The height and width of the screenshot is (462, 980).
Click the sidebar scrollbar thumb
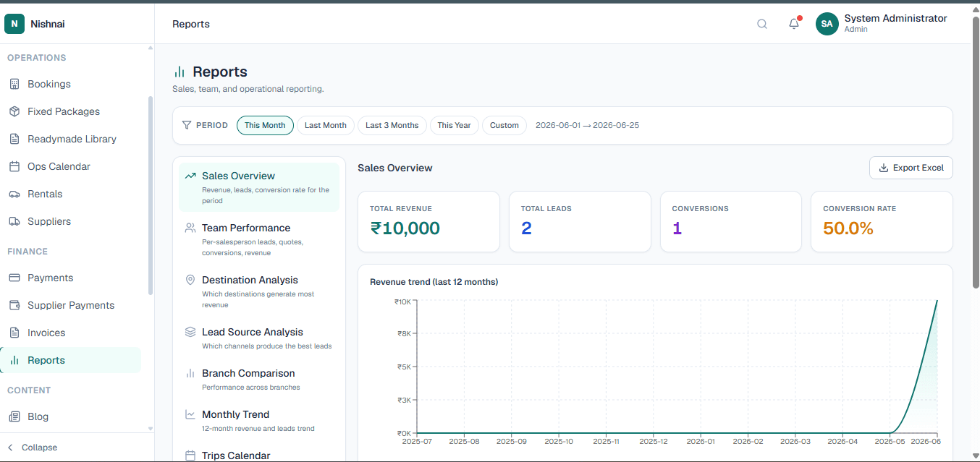tap(151, 195)
